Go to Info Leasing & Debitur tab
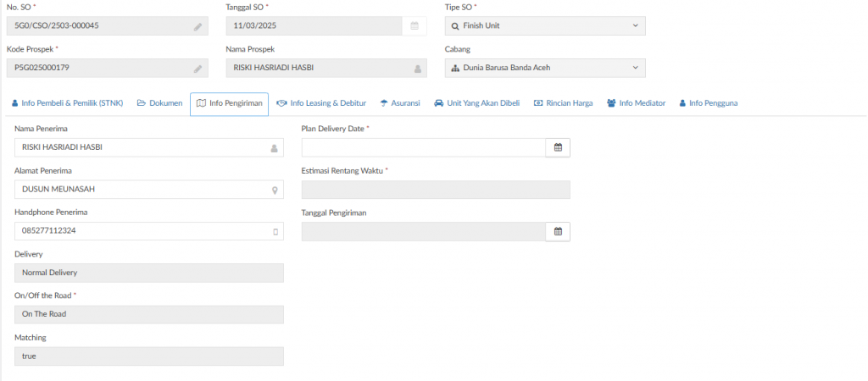Image resolution: width=868 pixels, height=381 pixels. (x=321, y=103)
